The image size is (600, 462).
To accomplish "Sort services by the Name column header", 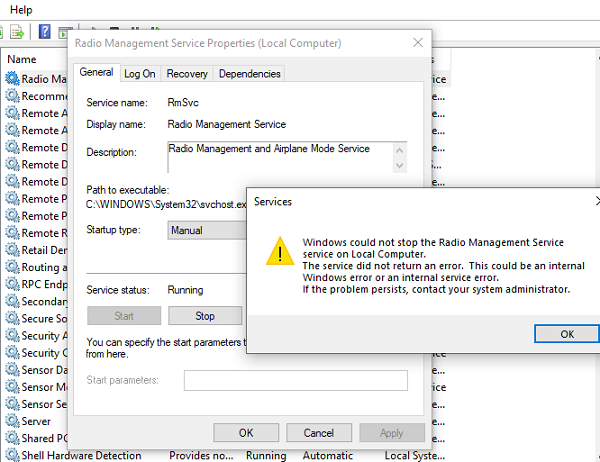I will 22,59.
